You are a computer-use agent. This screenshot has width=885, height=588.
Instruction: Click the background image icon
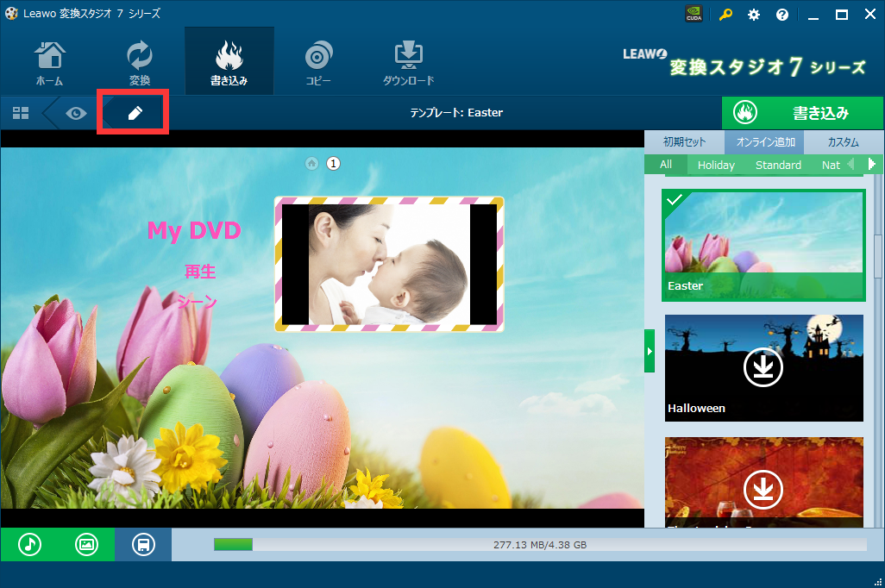pyautogui.click(x=86, y=544)
